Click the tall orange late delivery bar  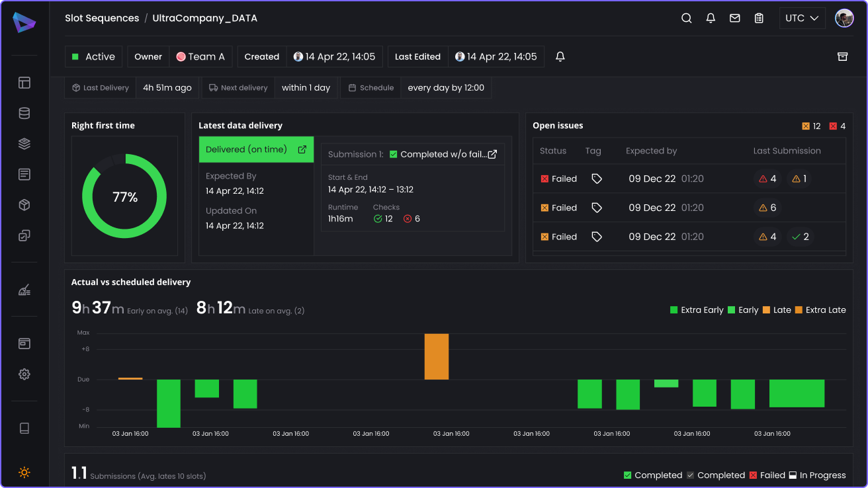[x=436, y=356]
